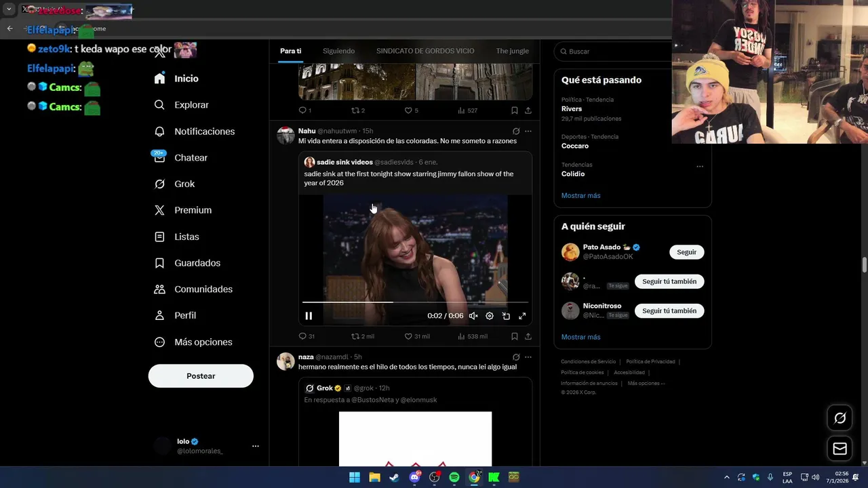Screen dimensions: 868x488
Task: Follow back Niconitroso with Seguir tú también
Action: 669,311
